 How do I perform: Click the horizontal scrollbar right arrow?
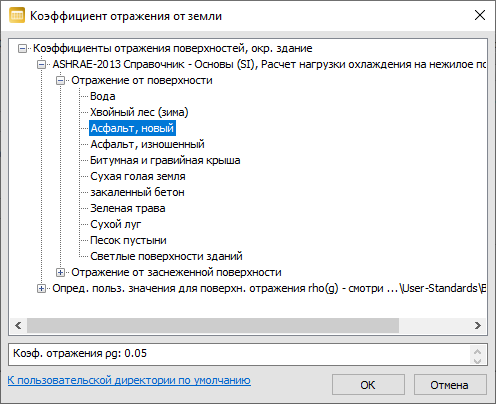[x=478, y=325]
